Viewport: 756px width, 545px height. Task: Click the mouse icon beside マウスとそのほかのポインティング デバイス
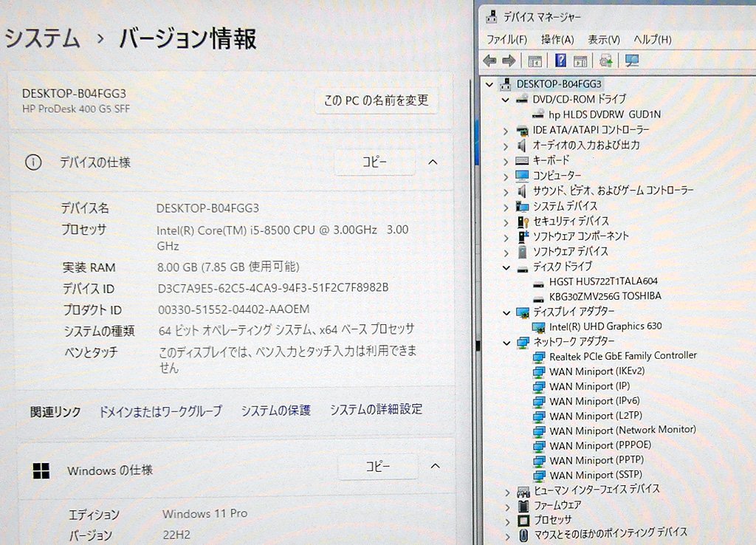pyautogui.click(x=523, y=535)
